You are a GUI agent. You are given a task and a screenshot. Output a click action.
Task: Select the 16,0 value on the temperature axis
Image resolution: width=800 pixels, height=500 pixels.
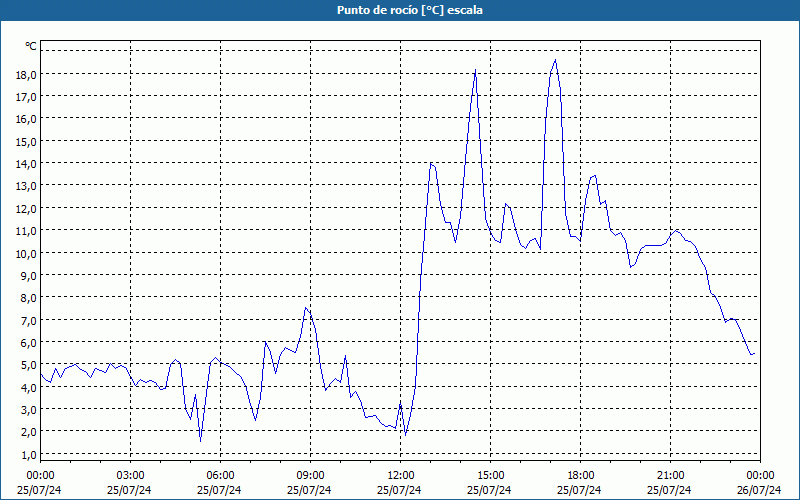(x=27, y=119)
